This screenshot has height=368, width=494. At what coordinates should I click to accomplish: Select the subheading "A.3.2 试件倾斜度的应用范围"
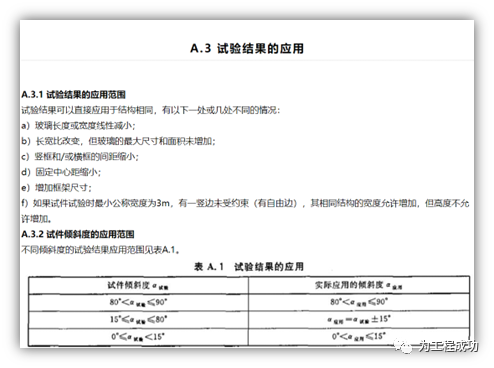click(x=78, y=234)
